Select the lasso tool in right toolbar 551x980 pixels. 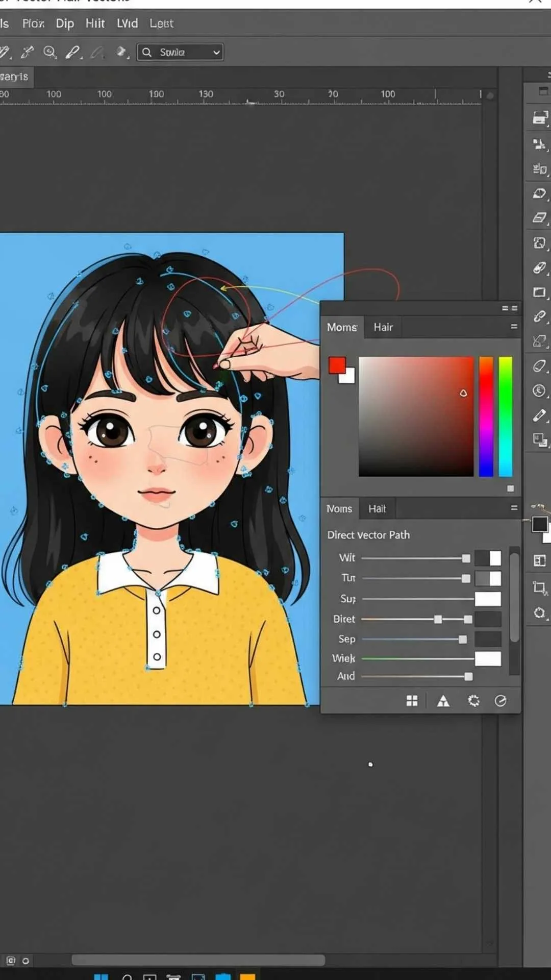pos(539,193)
